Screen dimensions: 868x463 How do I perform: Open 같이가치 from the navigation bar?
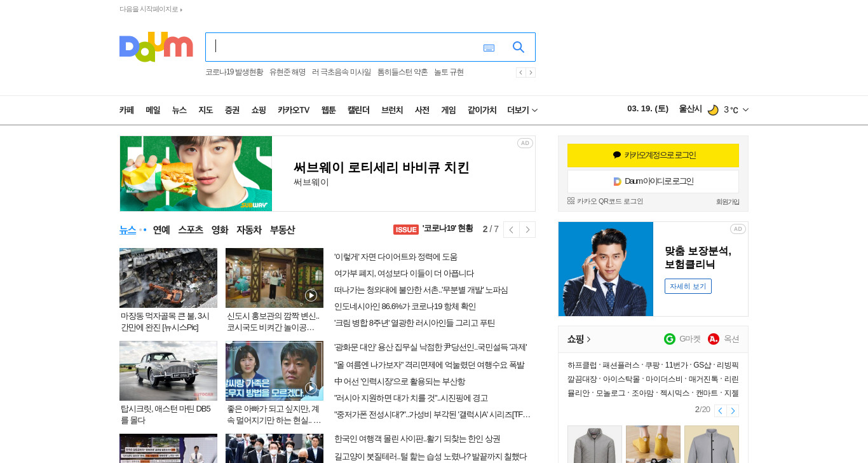(482, 110)
